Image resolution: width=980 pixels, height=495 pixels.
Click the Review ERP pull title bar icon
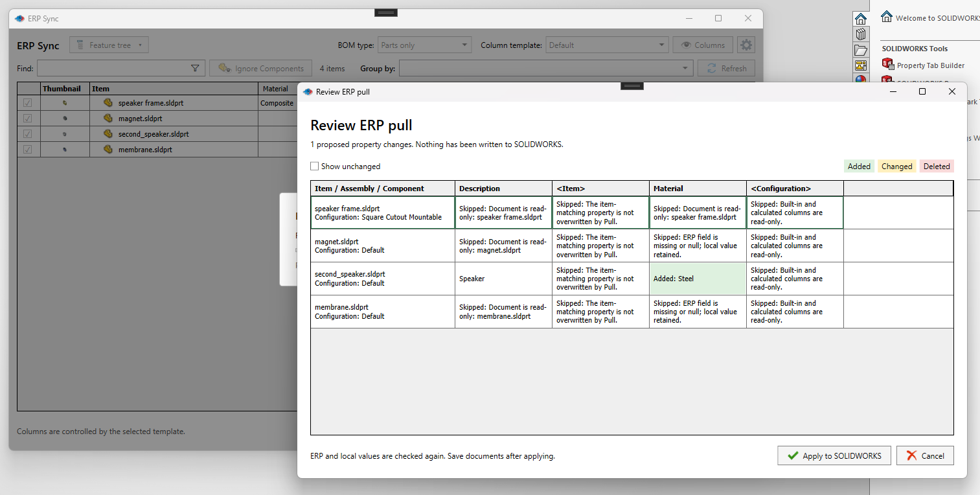[308, 92]
